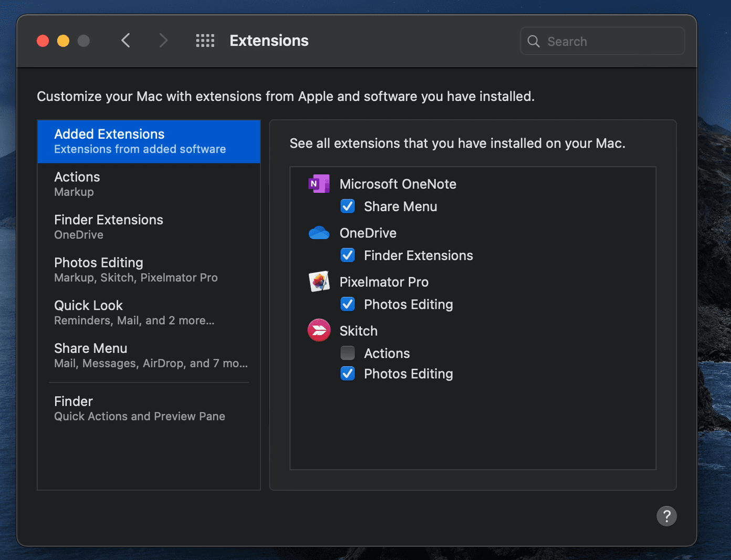The height and width of the screenshot is (560, 731).
Task: Open help with the question mark button
Action: pyautogui.click(x=666, y=516)
